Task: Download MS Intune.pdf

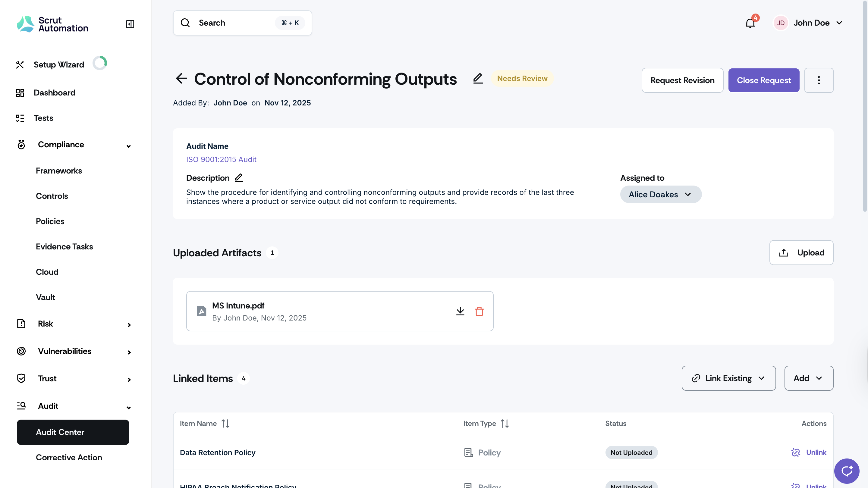Action: [x=460, y=311]
